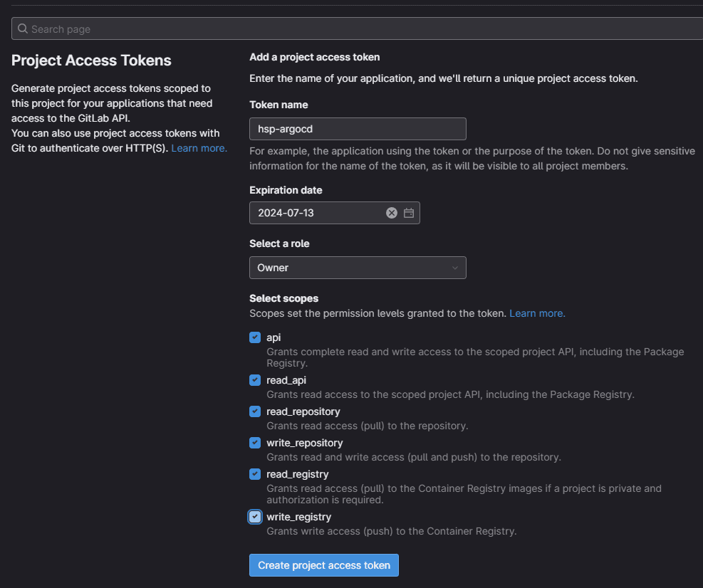Toggle the read_api scope checkbox
The image size is (703, 588).
coord(255,380)
